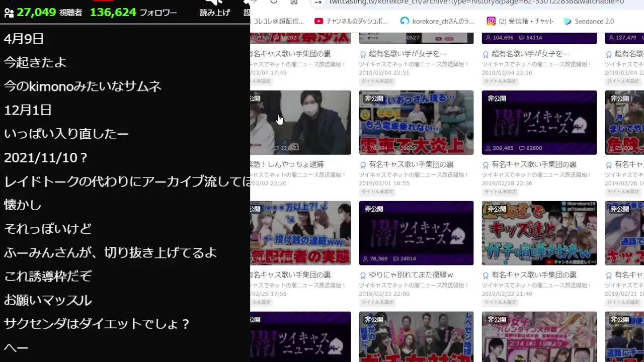Click タイトル未設定 tag under 2019/02/23 22:00
Viewport: 644px width, 362px height.
pos(377,302)
